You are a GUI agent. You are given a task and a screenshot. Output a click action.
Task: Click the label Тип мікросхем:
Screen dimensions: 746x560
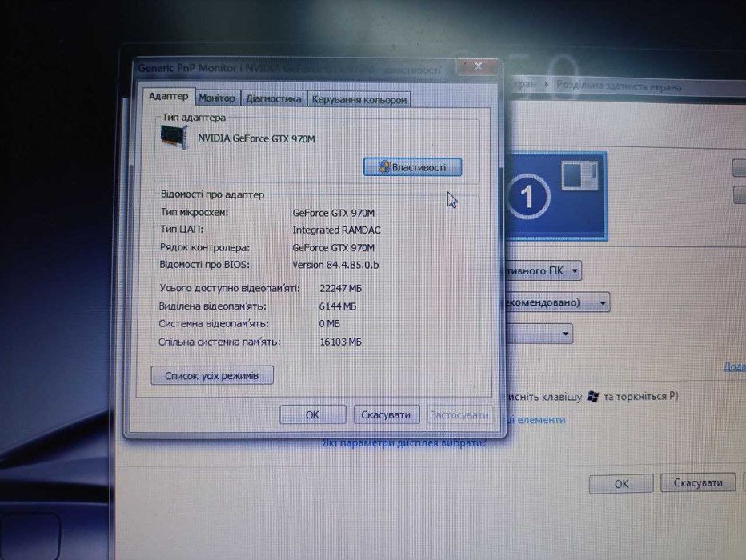195,213
